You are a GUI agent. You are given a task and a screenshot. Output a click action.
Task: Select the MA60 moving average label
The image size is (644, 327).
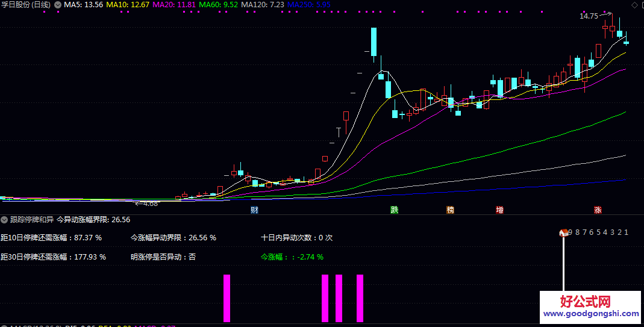click(218, 5)
